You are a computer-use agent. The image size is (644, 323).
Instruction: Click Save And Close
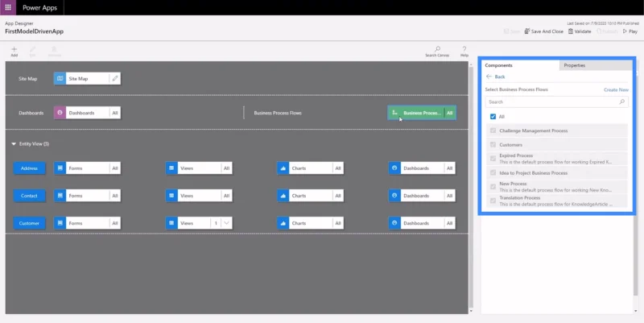[x=544, y=31]
